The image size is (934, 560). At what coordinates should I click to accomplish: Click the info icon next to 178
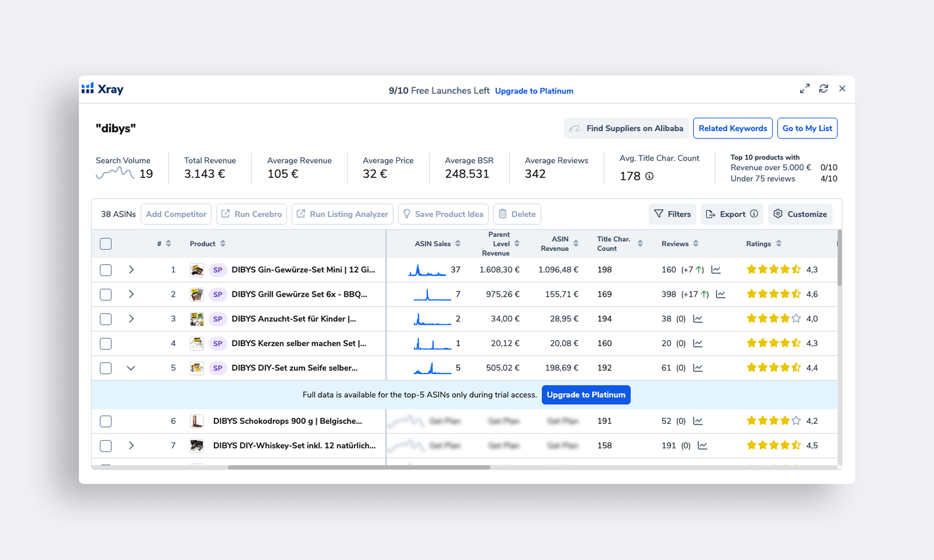tap(649, 176)
